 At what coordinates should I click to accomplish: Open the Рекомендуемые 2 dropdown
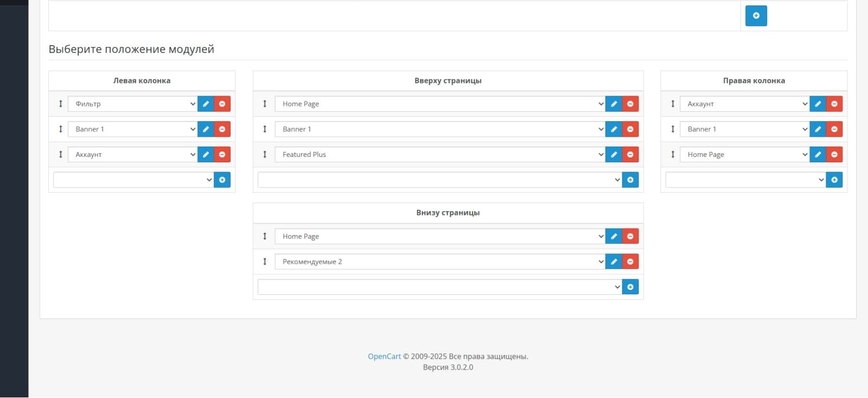pyautogui.click(x=441, y=262)
